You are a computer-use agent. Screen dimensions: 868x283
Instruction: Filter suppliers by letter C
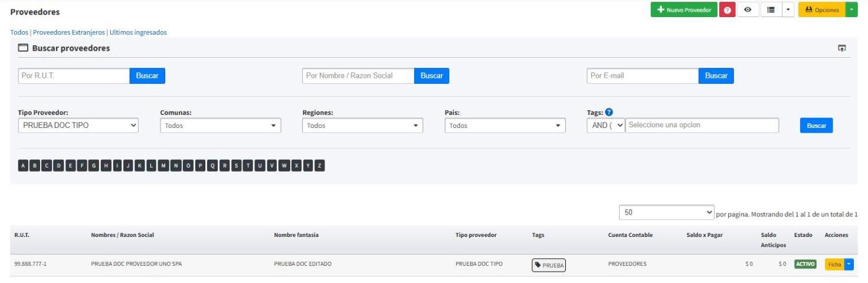point(47,166)
